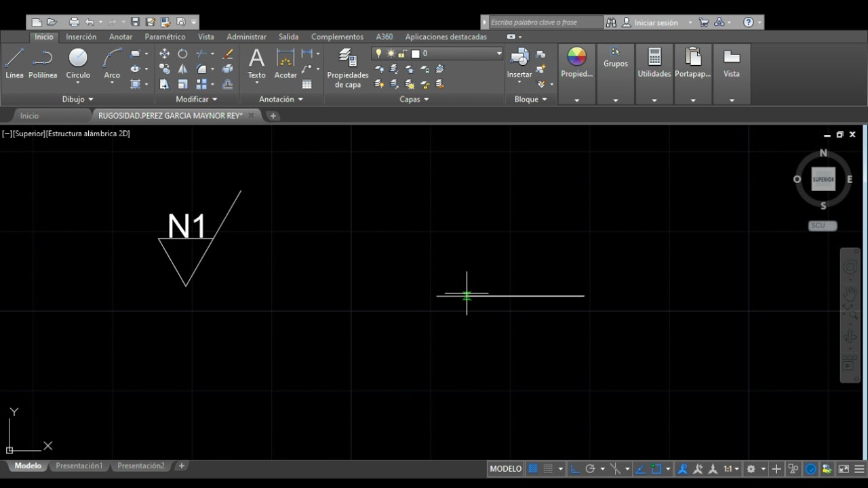
Task: Add new drawing tab with plus button
Action: [273, 116]
